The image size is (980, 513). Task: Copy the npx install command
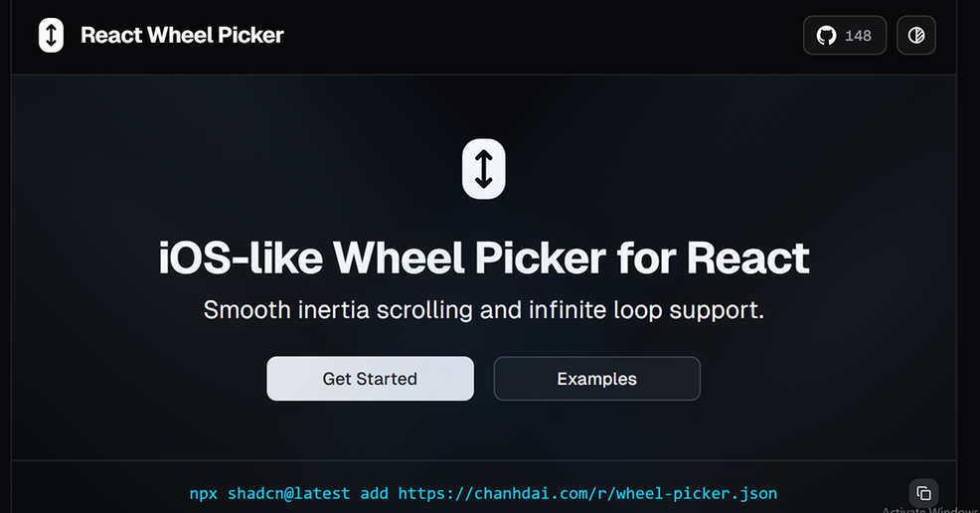coord(923,493)
